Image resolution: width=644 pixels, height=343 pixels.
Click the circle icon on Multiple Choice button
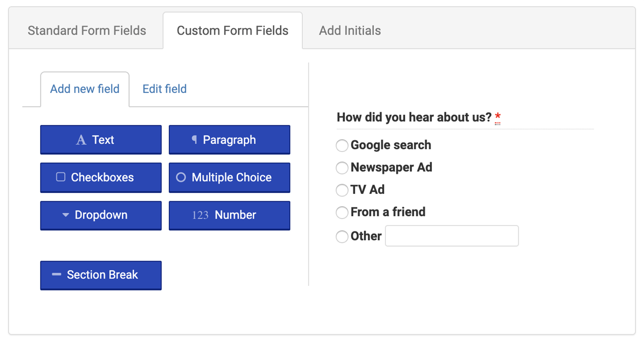coord(180,177)
